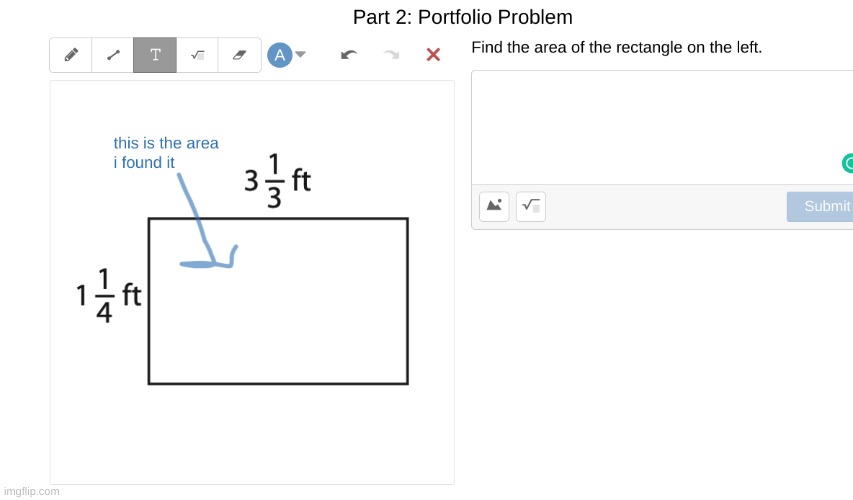Expand the color dropdown arrow

pos(300,55)
